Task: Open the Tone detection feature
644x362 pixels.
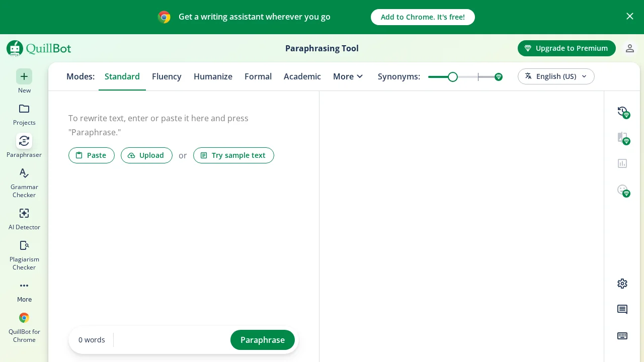Action: click(x=622, y=190)
